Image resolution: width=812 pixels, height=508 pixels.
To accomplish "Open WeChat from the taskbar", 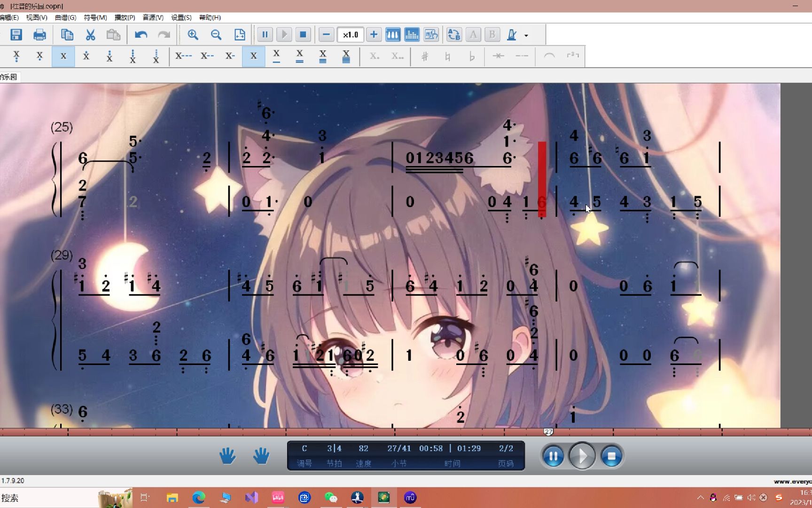I will 331,498.
